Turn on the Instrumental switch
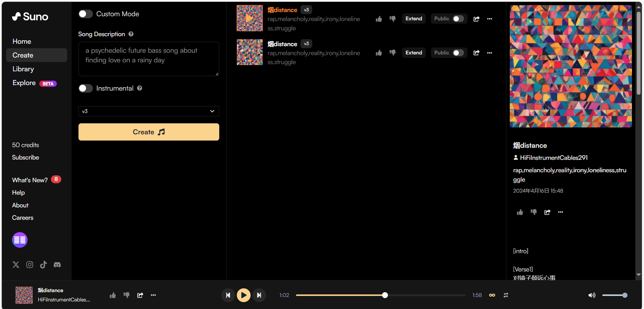The height and width of the screenshot is (309, 644). [86, 89]
